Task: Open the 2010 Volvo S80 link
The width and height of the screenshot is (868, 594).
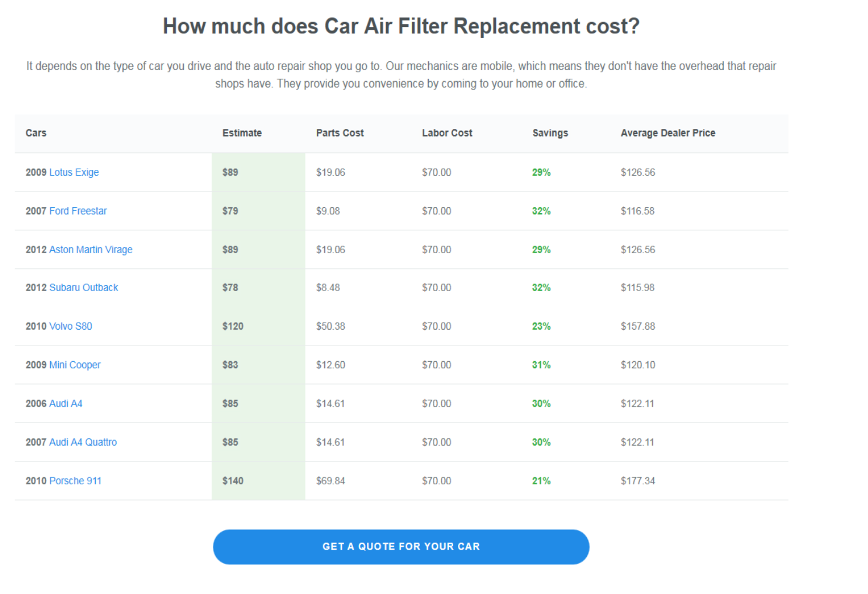Action: (x=71, y=326)
